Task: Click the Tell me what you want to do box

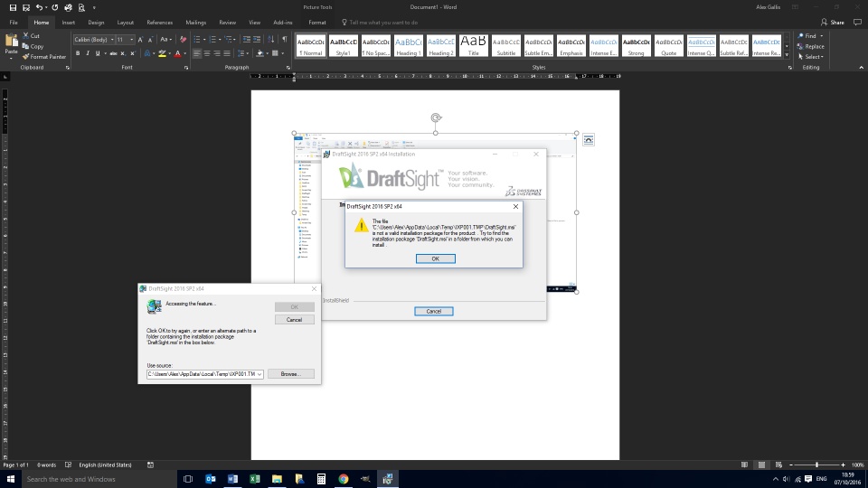Action: pos(379,23)
